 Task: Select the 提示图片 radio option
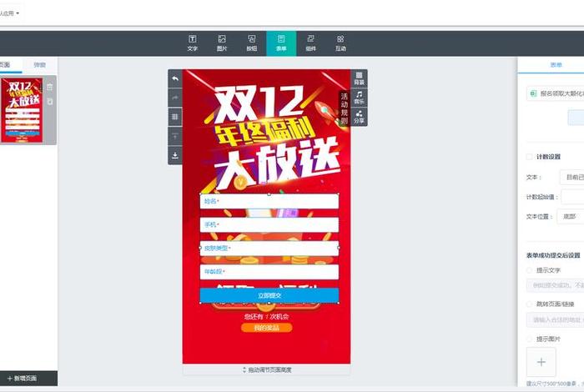(529, 339)
